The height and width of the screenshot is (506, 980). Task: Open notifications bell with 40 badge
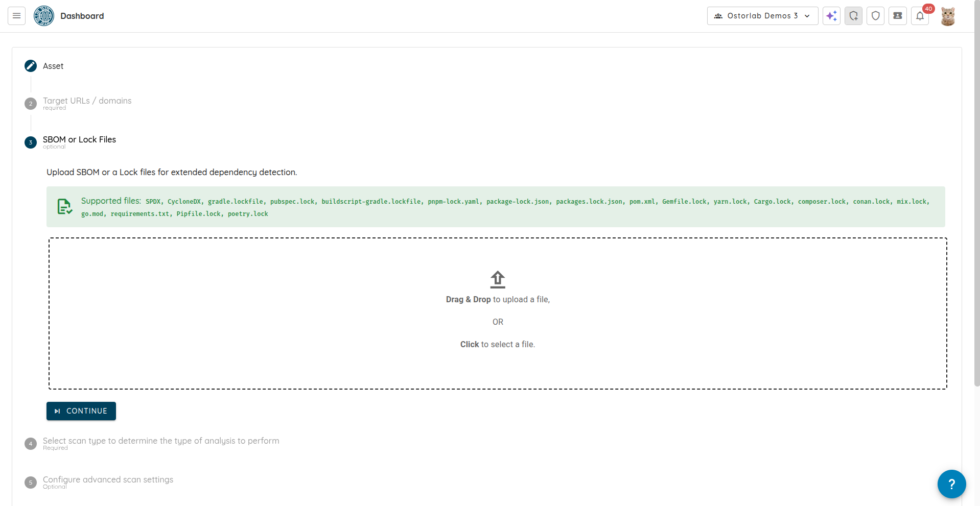(x=920, y=16)
